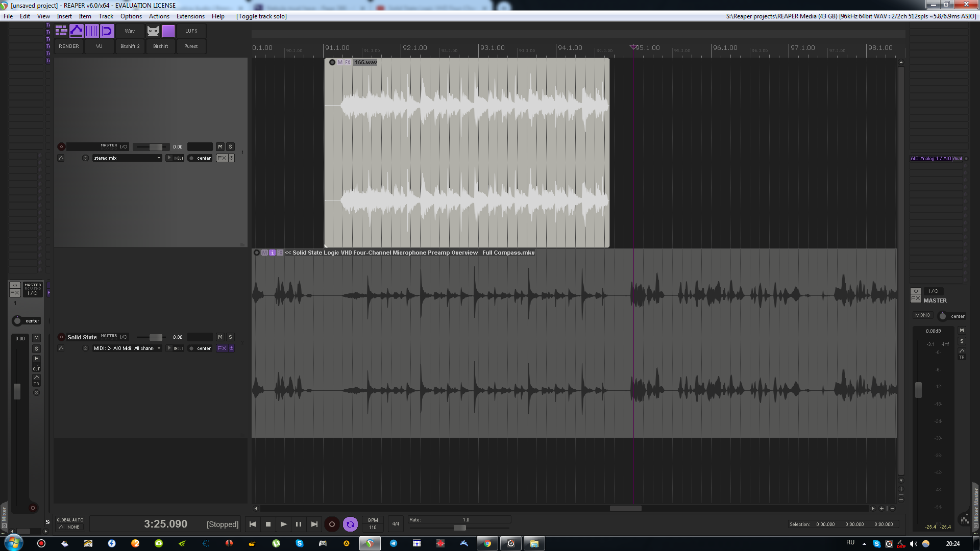Screen dimensions: 980x551
Task: Click the playback Rate slider handle
Action: coord(460,528)
